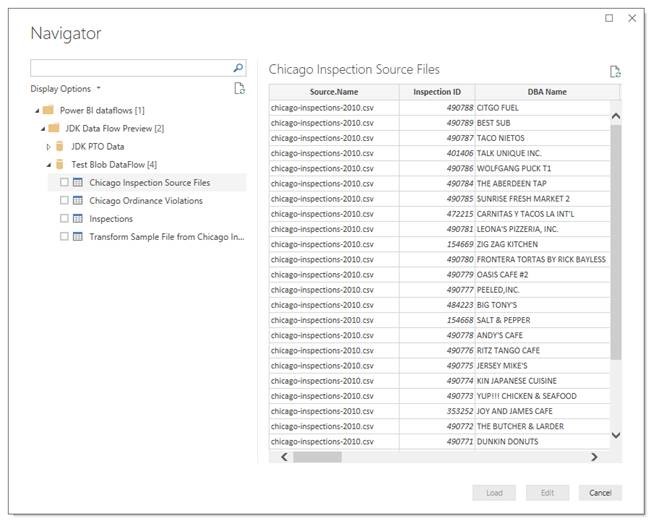Collapse the Test Blob DataFlow node
Screen dimensions: 659x526
point(49,165)
